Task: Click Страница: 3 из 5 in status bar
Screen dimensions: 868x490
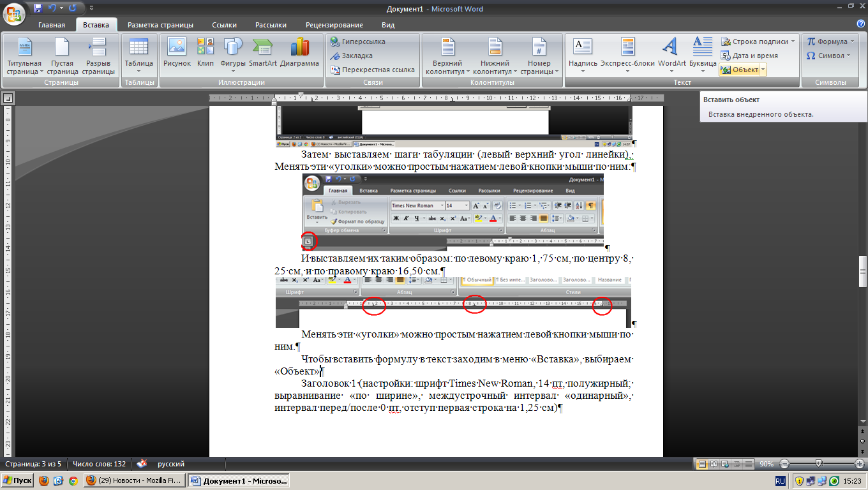Action: [x=33, y=464]
